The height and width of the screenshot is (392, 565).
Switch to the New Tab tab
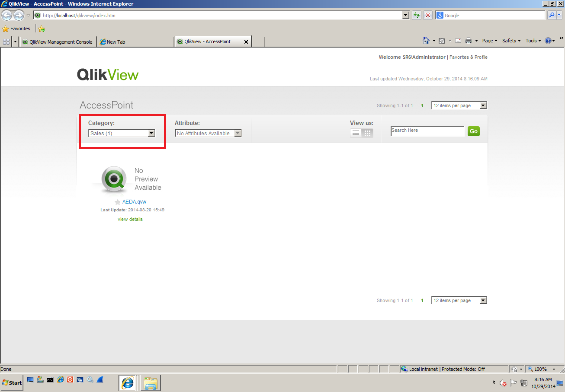click(135, 42)
